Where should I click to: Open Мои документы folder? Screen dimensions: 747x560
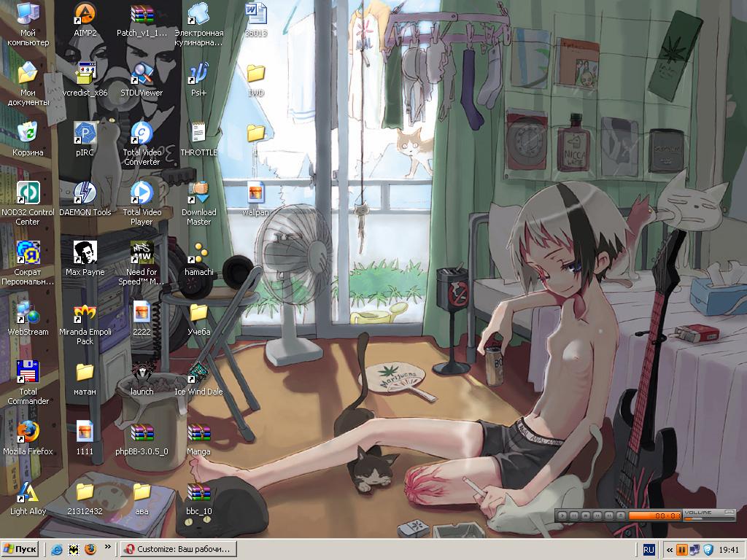(28, 84)
